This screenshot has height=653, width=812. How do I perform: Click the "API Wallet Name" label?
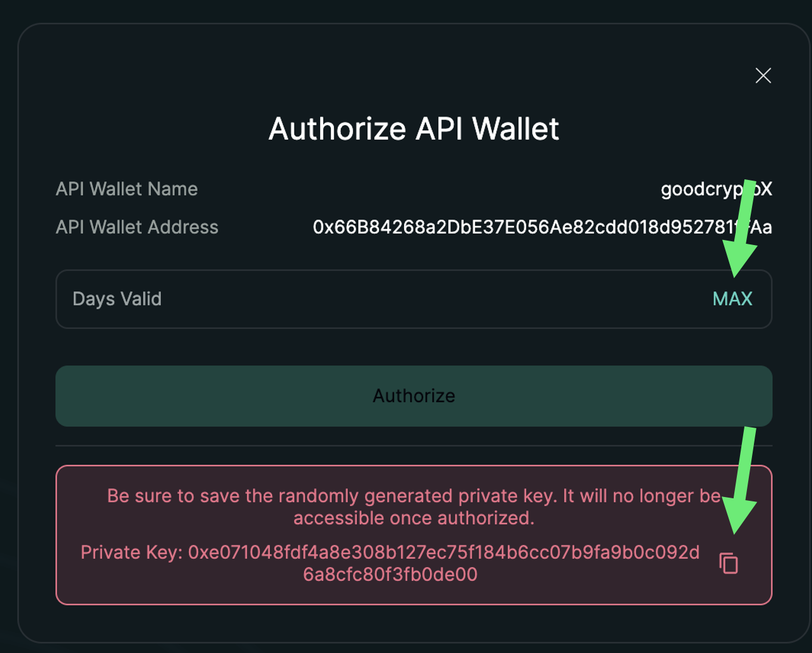(126, 189)
